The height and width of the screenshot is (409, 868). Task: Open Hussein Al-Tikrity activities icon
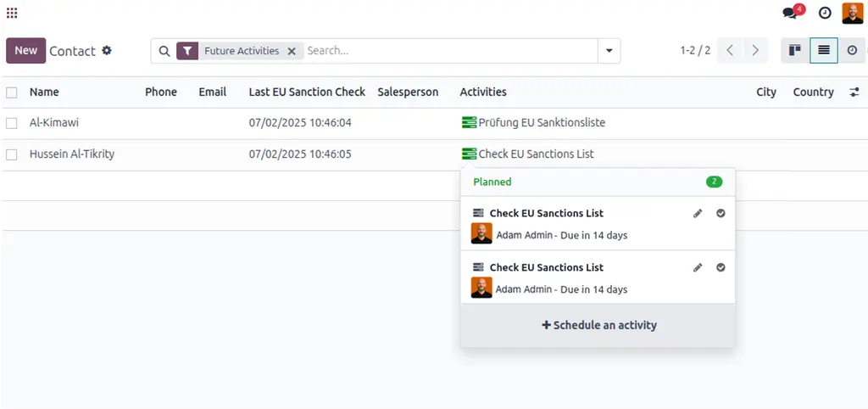point(468,154)
